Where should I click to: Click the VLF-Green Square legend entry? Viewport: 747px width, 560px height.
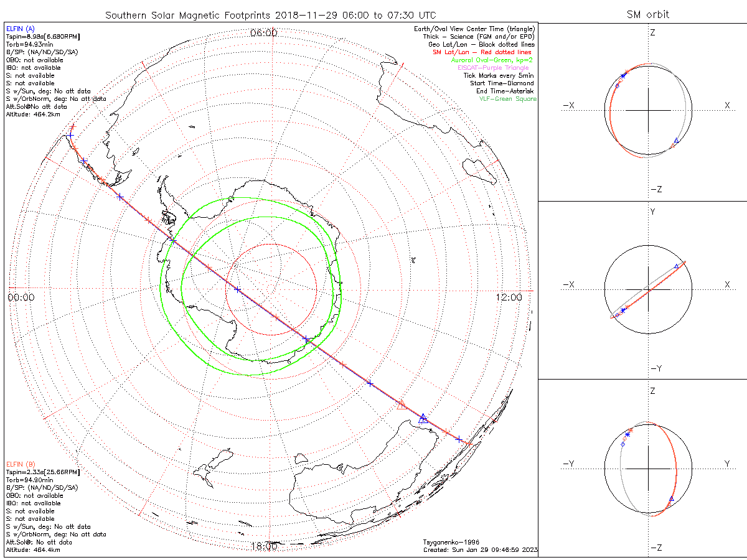tap(507, 99)
